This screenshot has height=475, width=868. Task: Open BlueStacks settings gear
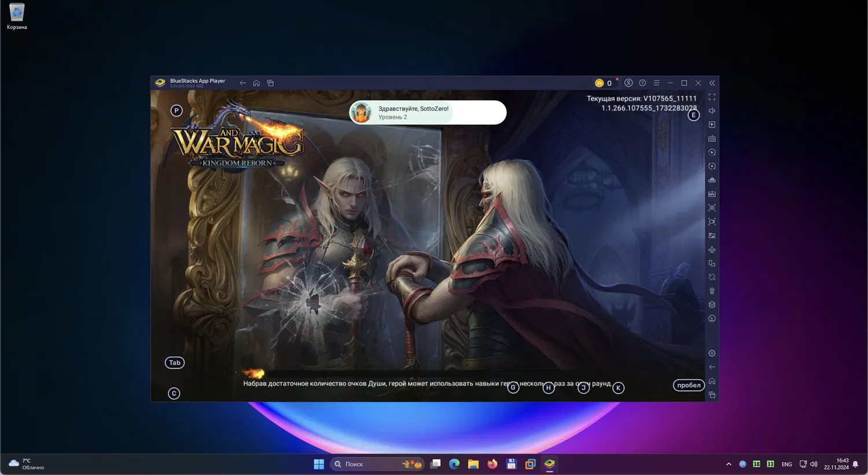(x=712, y=353)
